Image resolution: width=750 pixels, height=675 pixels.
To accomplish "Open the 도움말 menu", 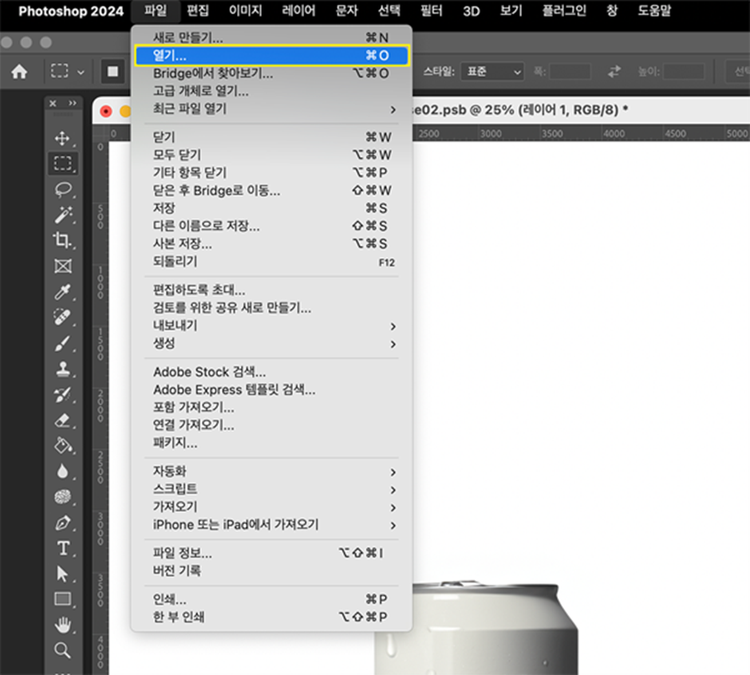I will point(654,11).
